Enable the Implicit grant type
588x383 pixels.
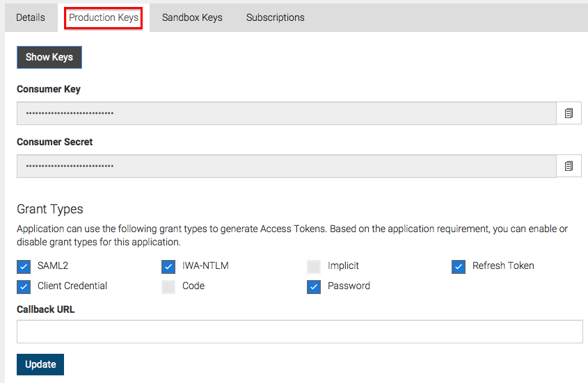314,266
